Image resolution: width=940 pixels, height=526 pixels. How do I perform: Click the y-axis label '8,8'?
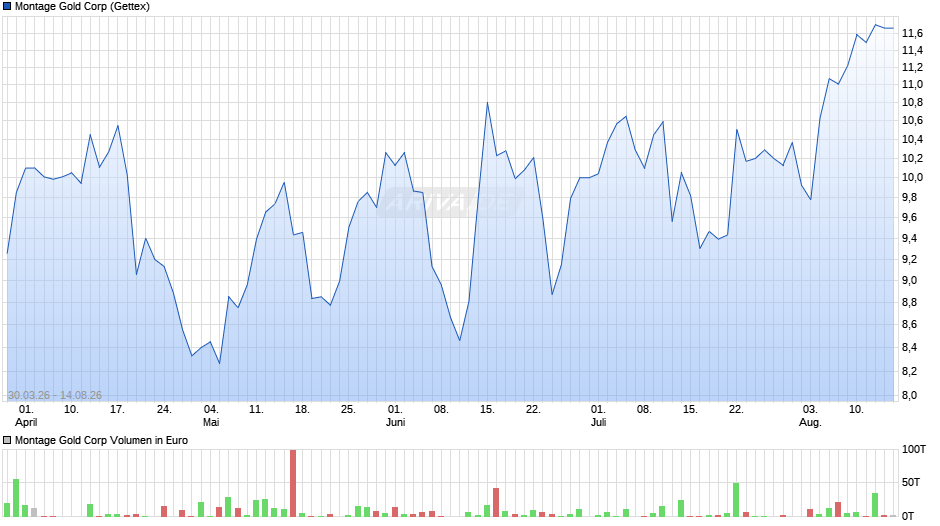pos(909,303)
